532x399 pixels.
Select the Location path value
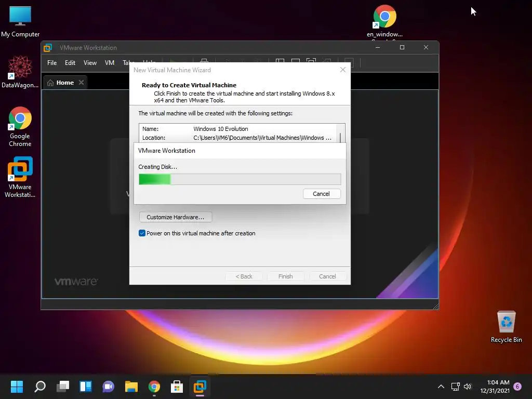[262, 138]
